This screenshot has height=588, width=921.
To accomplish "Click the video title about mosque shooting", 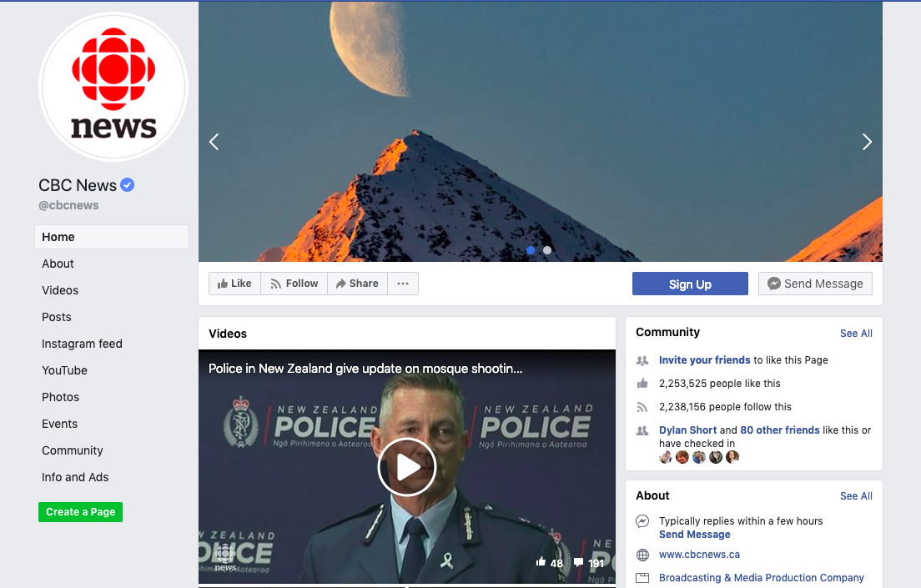I will point(365,369).
